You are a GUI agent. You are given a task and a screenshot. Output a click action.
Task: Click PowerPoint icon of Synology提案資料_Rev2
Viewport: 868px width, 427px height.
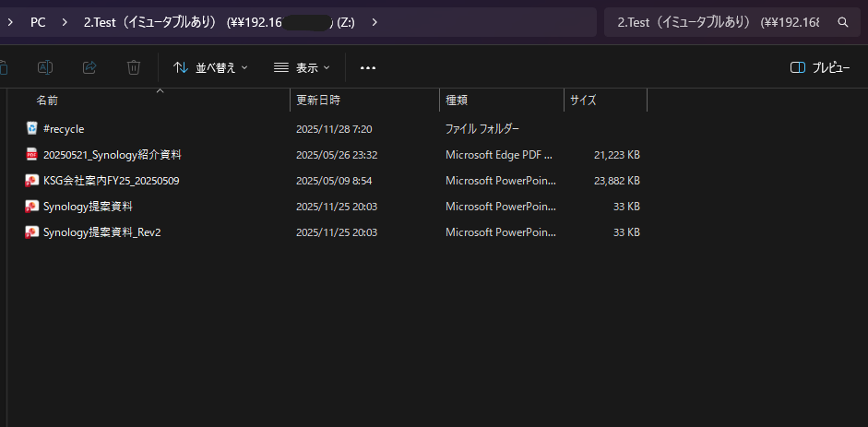click(31, 232)
